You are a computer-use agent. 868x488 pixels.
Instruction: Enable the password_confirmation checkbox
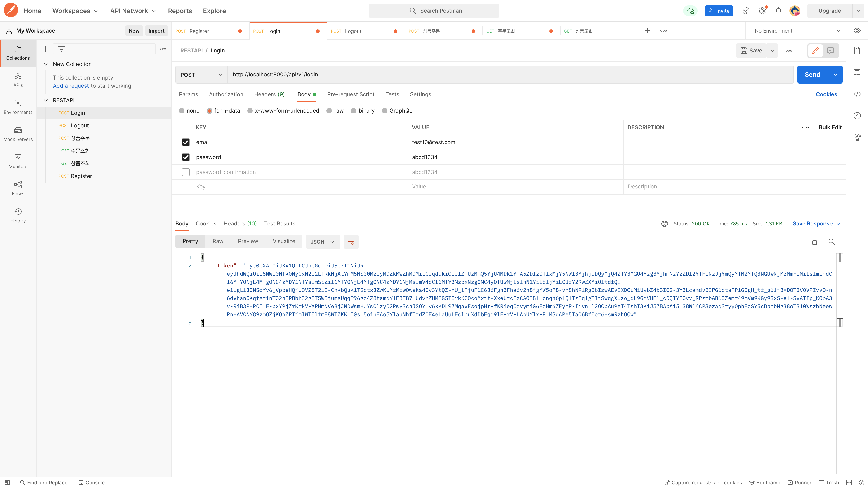coord(186,172)
